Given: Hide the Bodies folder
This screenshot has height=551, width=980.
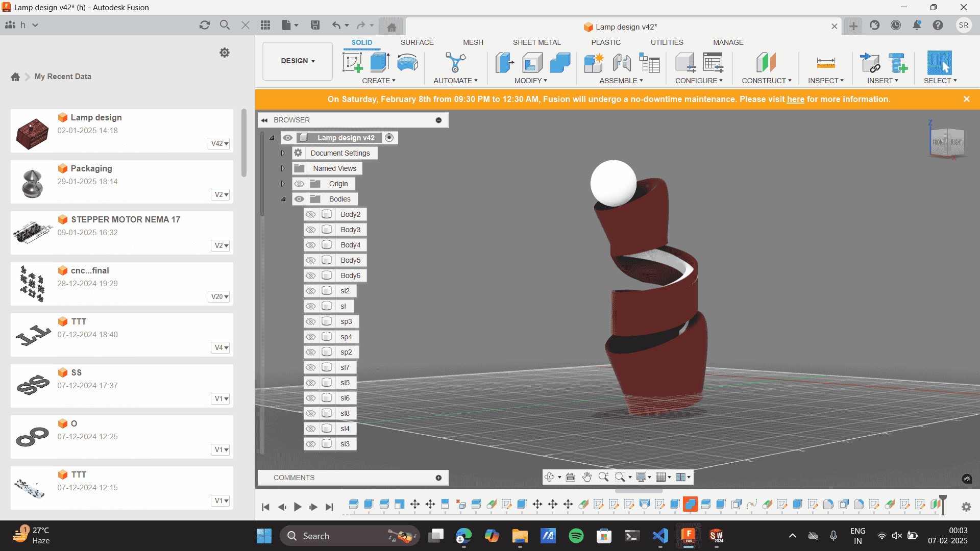Looking at the screenshot, I should [299, 199].
